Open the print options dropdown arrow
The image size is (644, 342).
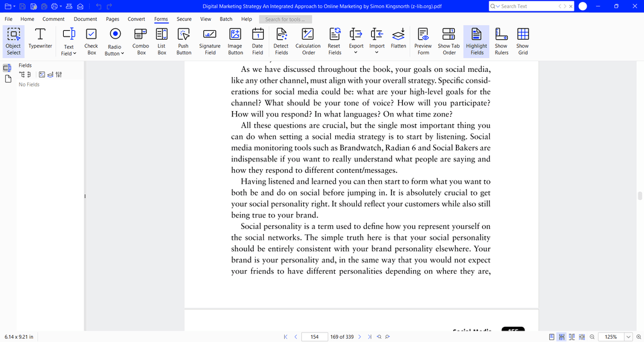[x=61, y=6]
